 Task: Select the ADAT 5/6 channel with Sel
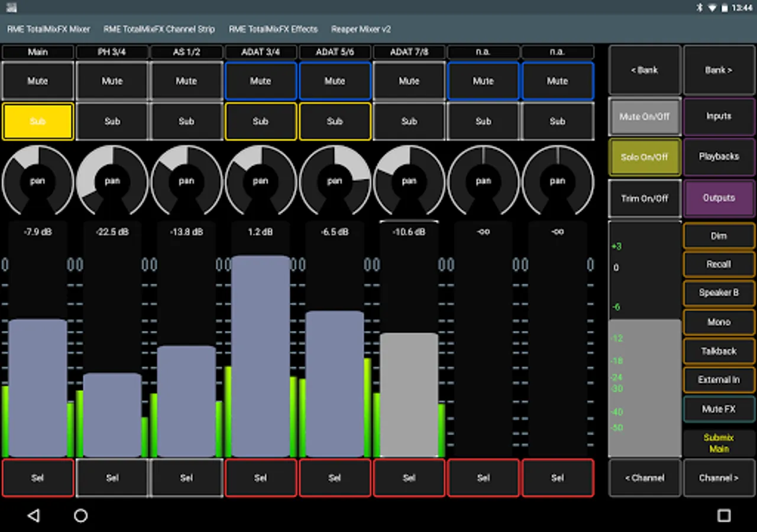335,478
